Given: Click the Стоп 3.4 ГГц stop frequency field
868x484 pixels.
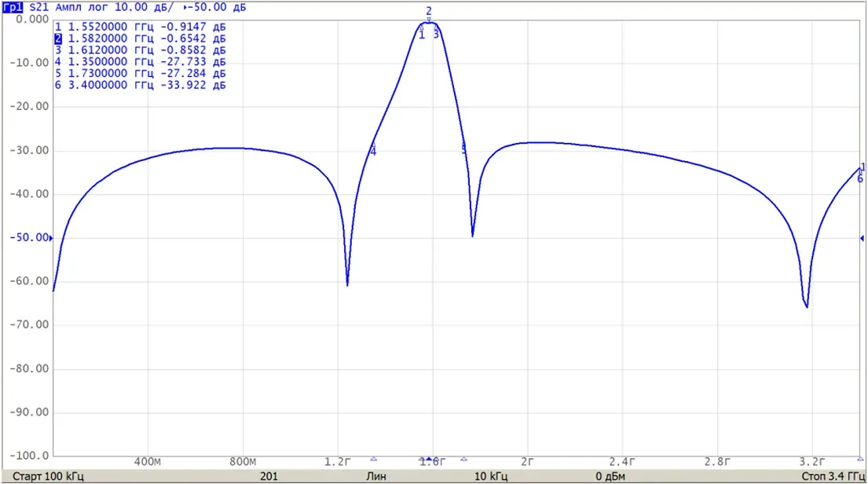Looking at the screenshot, I should (x=833, y=476).
